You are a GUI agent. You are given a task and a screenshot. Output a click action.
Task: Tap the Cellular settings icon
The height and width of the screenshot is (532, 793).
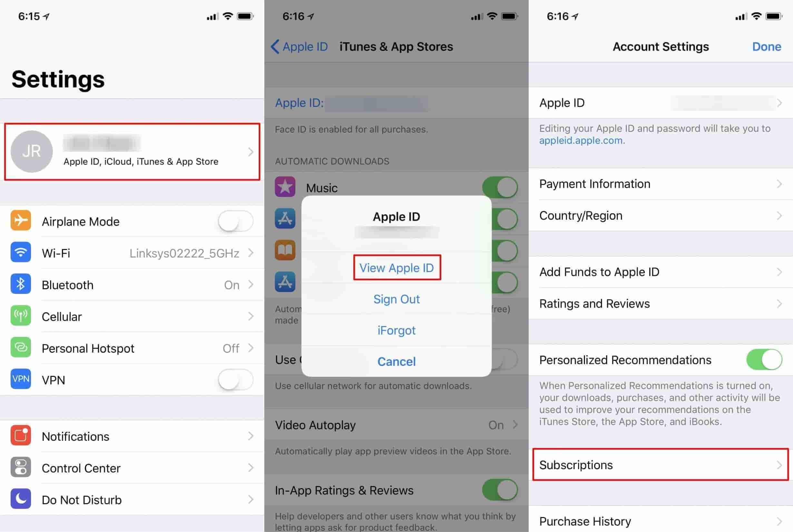click(x=21, y=316)
